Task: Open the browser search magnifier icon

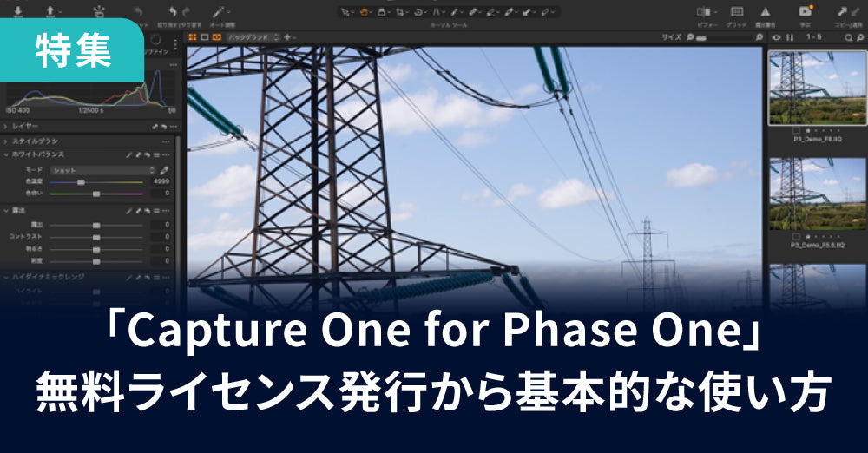Action: 849,37
